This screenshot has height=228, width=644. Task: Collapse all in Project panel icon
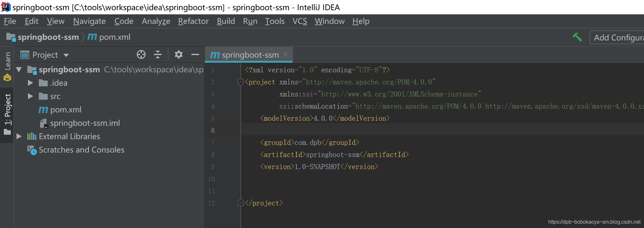[x=158, y=55]
